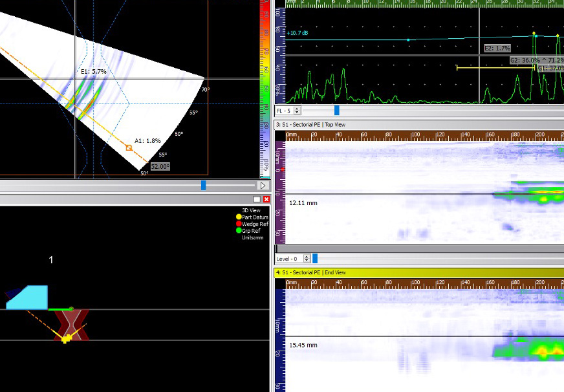Click the 12.11 mm reading in Top View
This screenshot has width=564, height=392.
303,202
